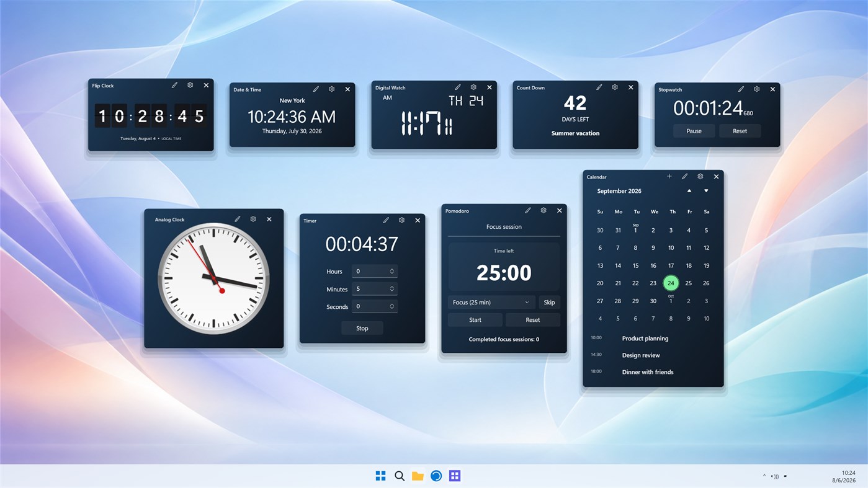Open Timer widget settings gear
868x488 pixels.
point(402,220)
